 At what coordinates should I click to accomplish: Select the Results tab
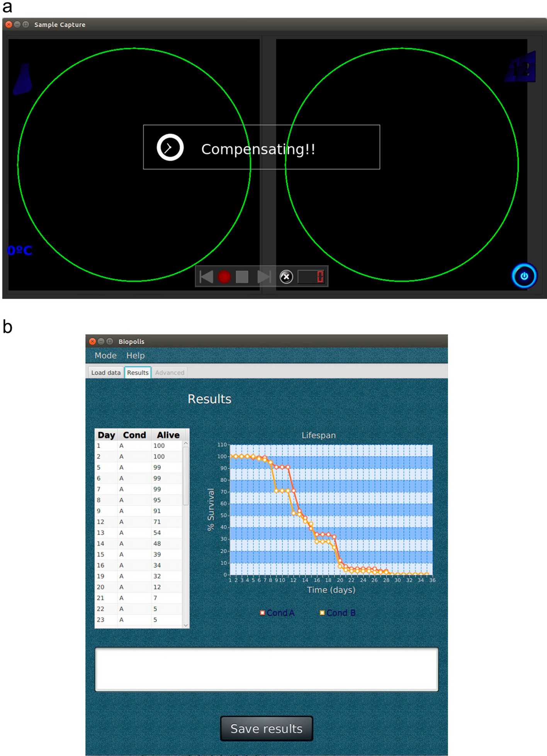[x=138, y=373]
